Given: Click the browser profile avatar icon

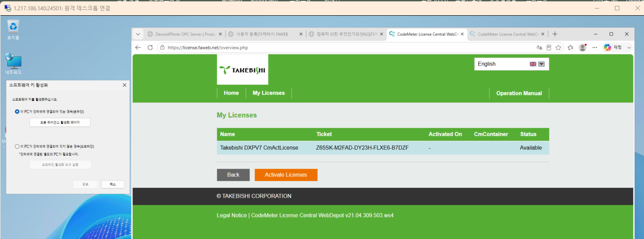Looking at the screenshot, I should 583,47.
